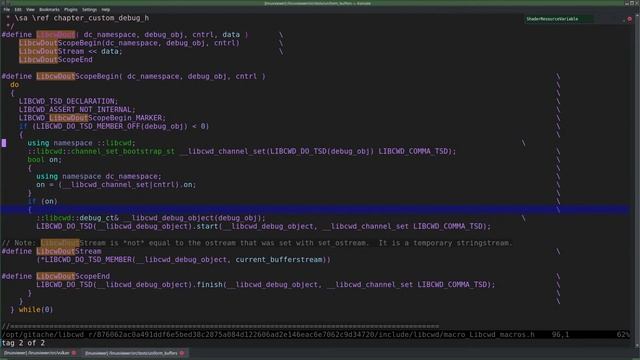Close the Konsole window
The image size is (640, 360).
tap(637, 3)
